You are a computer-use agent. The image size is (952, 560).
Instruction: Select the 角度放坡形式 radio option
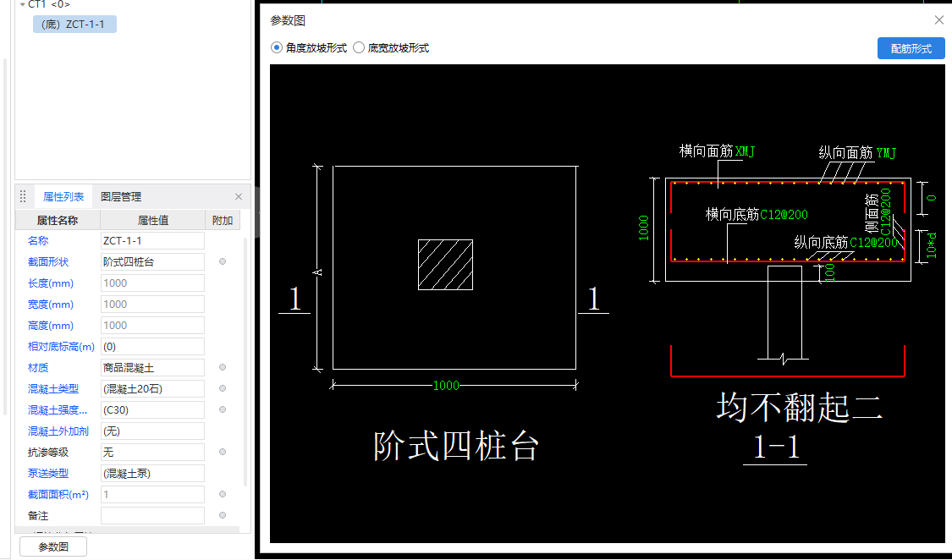309,48
